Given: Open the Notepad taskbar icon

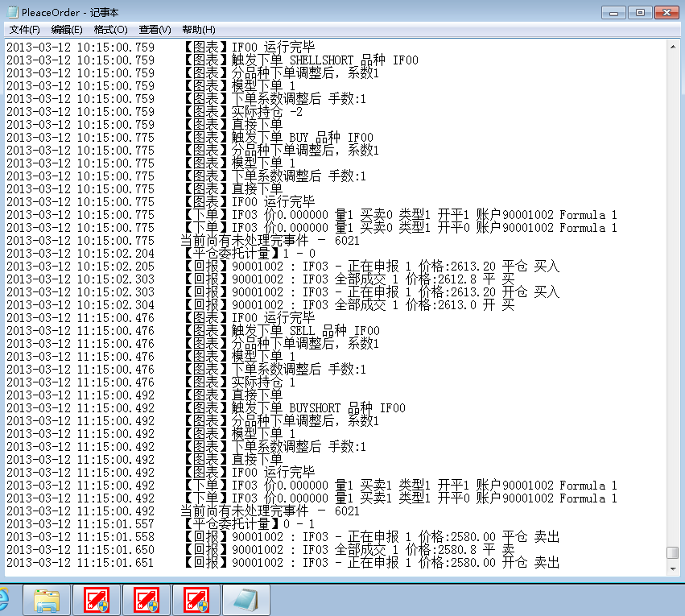Looking at the screenshot, I should [x=246, y=600].
